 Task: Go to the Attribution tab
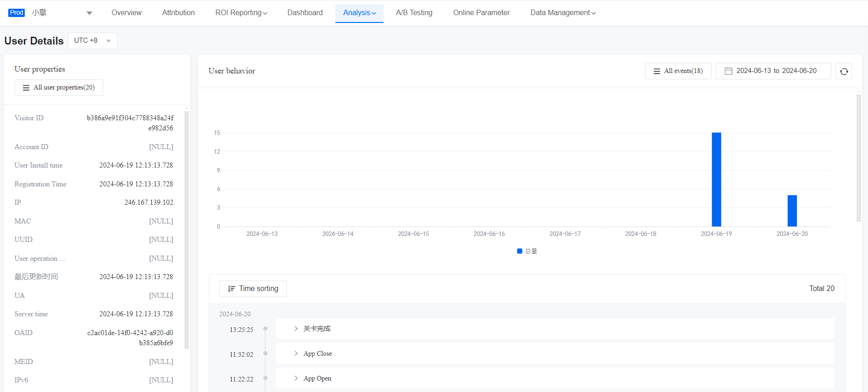(x=178, y=13)
